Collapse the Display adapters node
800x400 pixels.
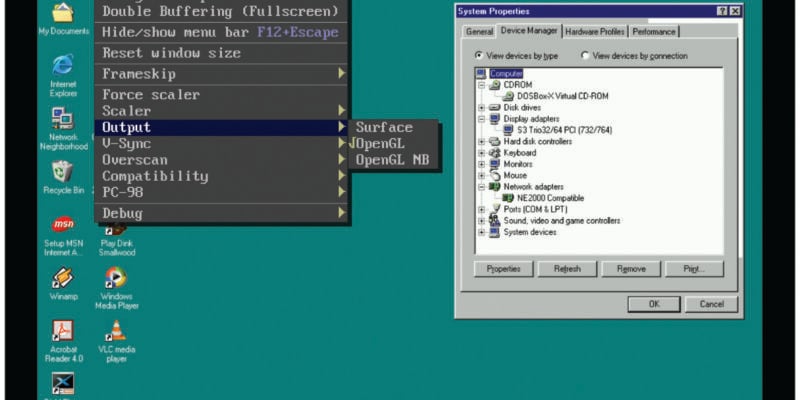tap(481, 119)
